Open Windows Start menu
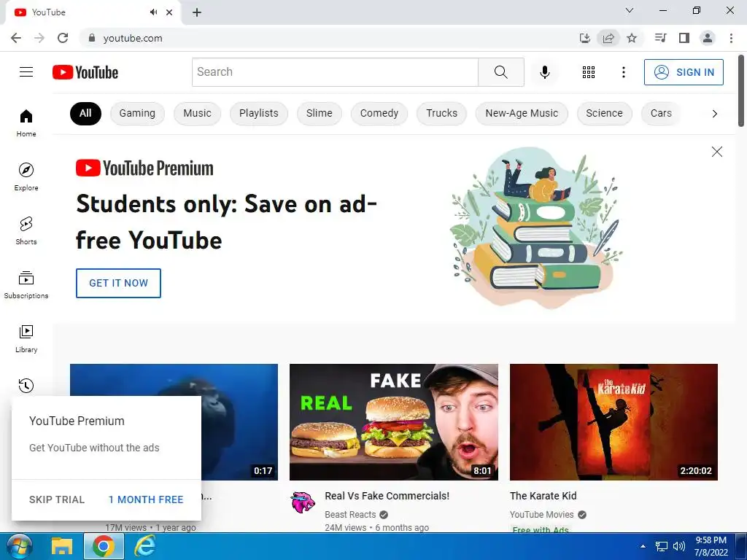Image resolution: width=747 pixels, height=560 pixels. 18,546
